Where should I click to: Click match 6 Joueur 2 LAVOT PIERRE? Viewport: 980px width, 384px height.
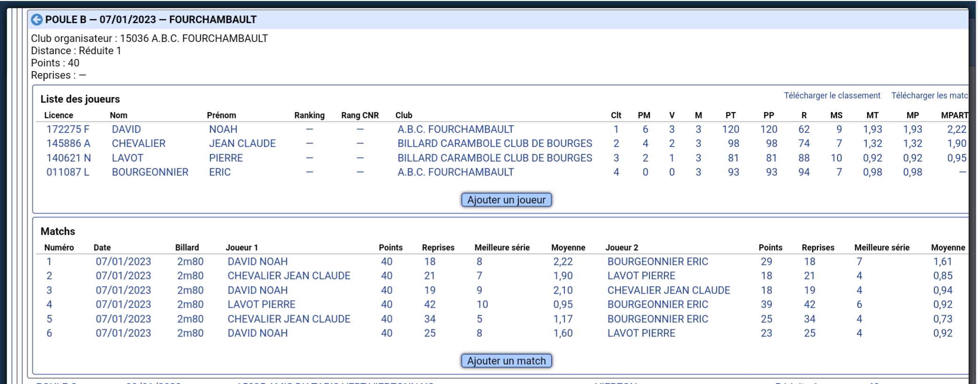click(x=641, y=333)
